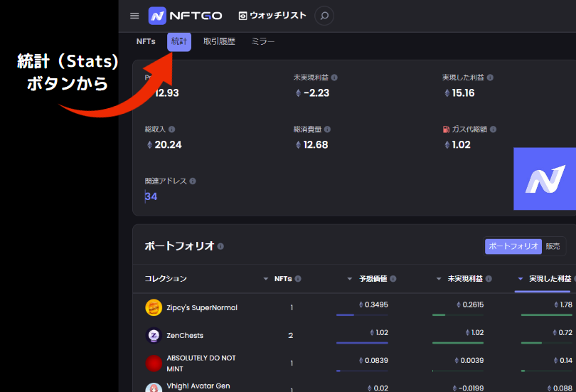Open ZenChests collection
The width and height of the screenshot is (576, 392).
coord(185,335)
